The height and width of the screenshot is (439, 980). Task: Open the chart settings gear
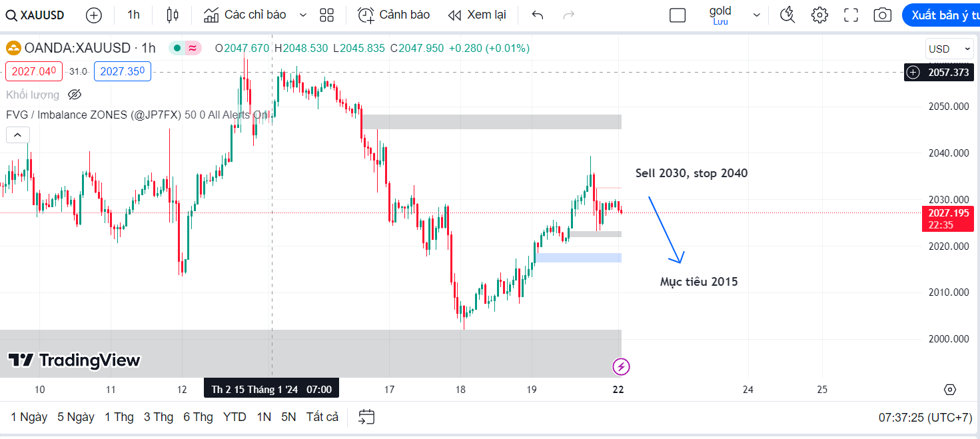tap(819, 15)
